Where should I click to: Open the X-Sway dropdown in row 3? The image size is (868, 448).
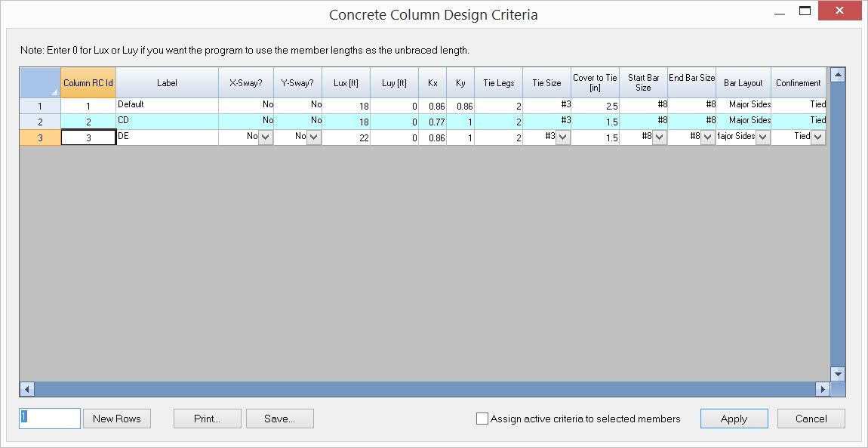[x=266, y=137]
